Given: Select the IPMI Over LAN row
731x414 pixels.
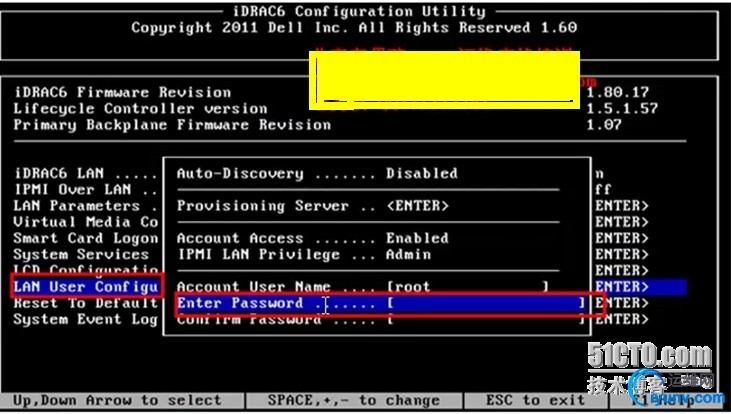Looking at the screenshot, I should click(x=86, y=190).
